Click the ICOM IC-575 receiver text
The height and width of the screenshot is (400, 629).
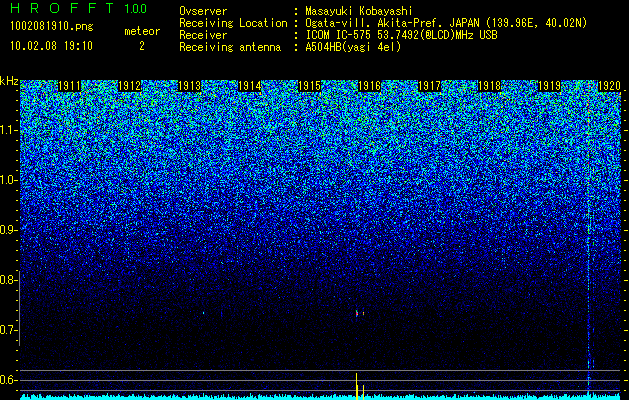coord(401,35)
